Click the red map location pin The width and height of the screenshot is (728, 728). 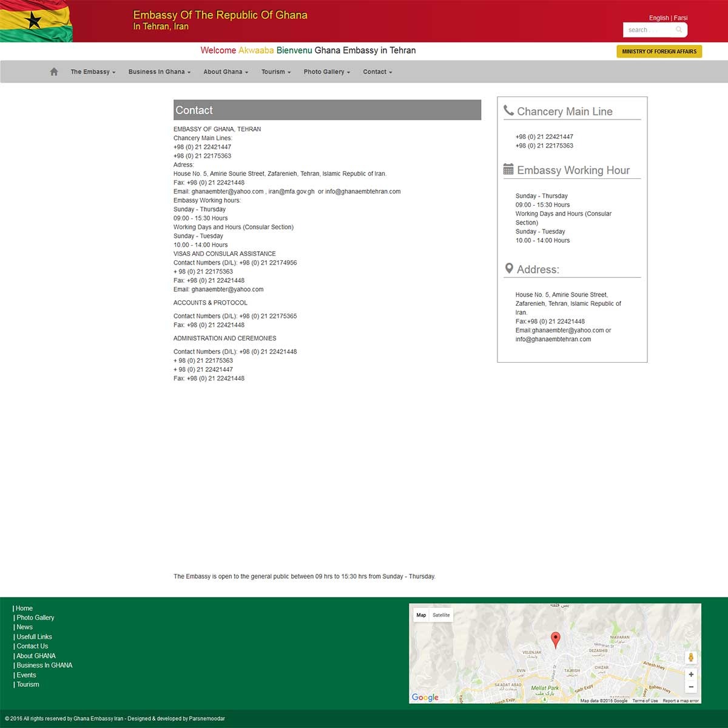[555, 639]
